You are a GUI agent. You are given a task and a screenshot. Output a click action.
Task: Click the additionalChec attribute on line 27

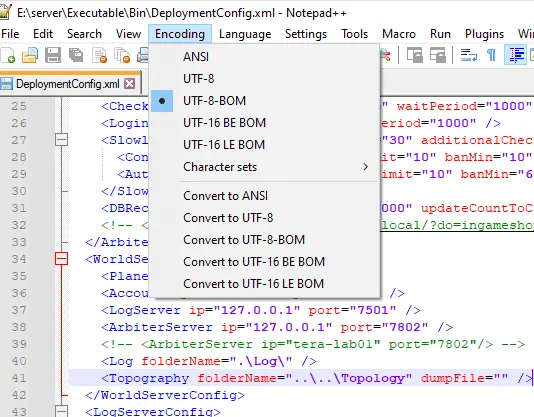click(477, 140)
